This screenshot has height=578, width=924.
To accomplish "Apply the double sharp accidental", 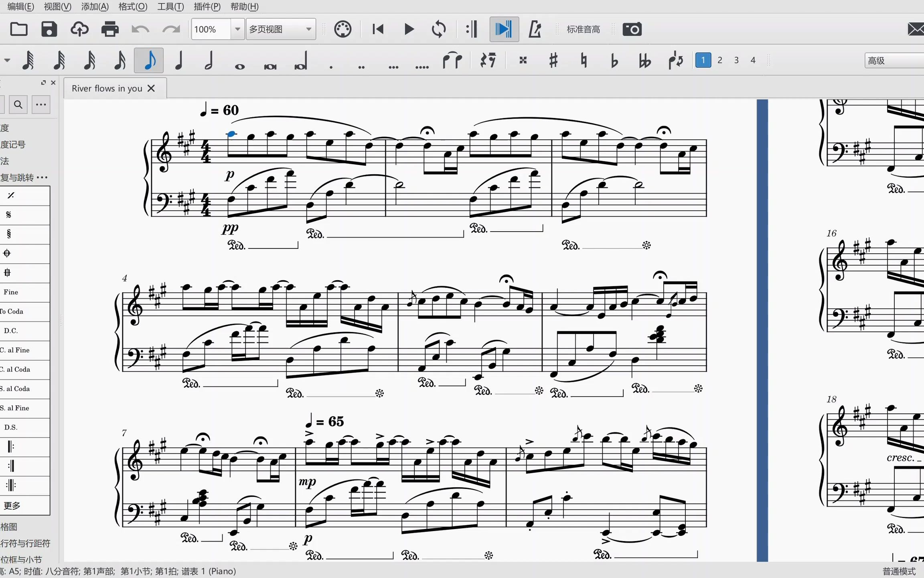I will 523,61.
